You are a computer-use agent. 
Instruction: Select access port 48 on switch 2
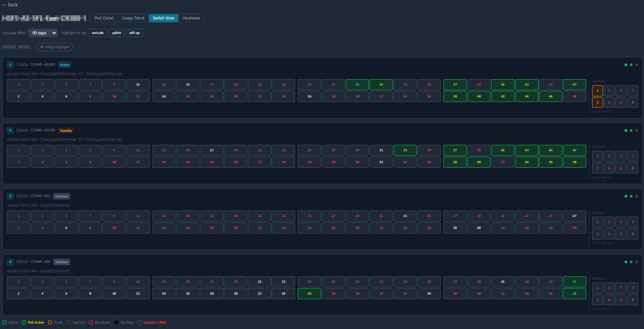coord(574,162)
